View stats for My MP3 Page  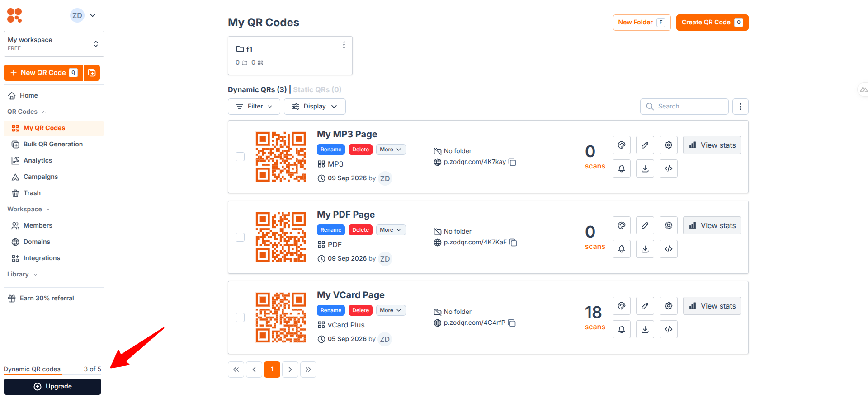[712, 145]
